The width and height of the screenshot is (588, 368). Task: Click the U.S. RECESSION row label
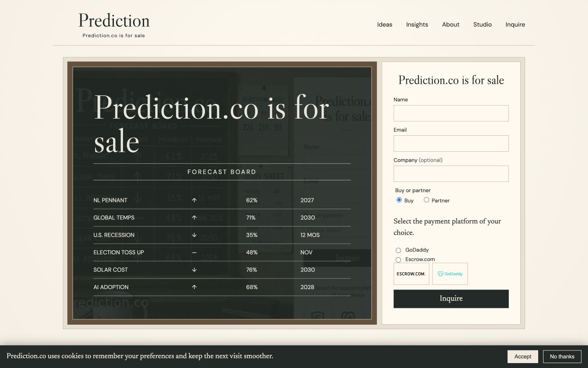point(114,235)
